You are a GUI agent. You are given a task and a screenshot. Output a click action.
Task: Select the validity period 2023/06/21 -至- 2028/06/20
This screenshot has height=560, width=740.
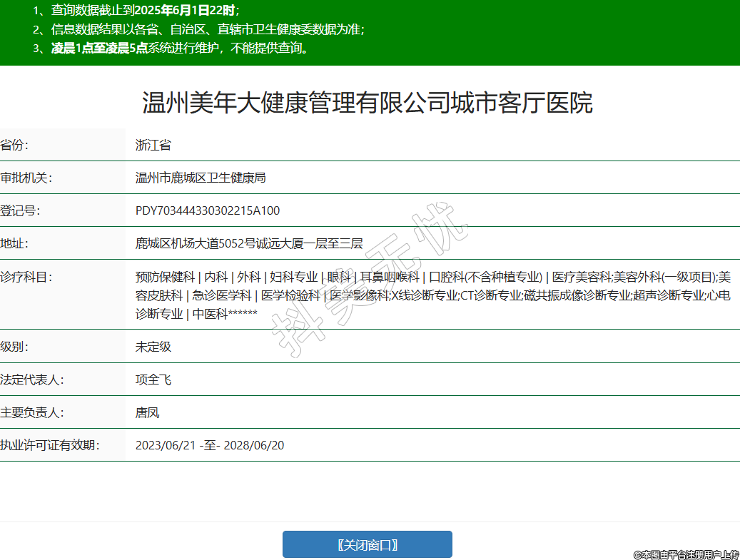coord(210,445)
